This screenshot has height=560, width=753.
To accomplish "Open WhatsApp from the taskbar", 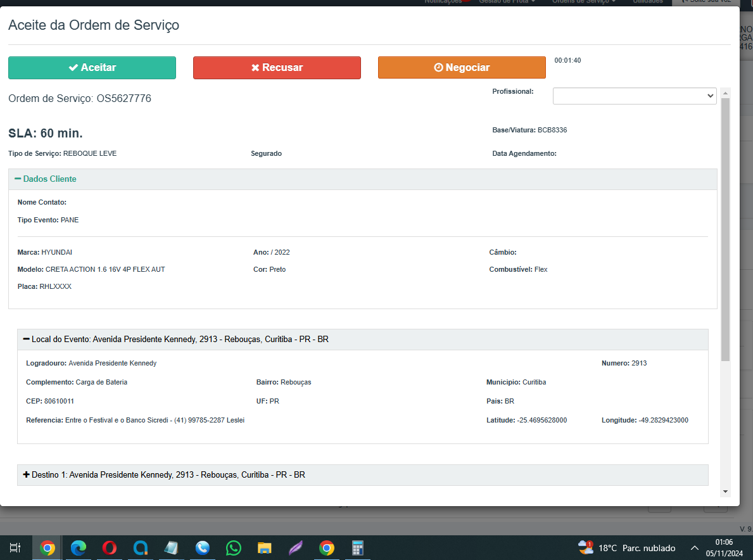I will point(234,548).
